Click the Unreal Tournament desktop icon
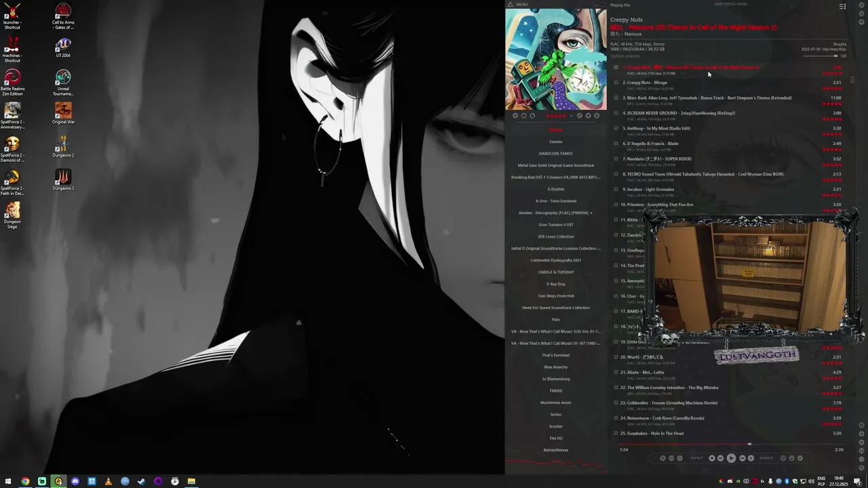The width and height of the screenshot is (868, 488). click(x=63, y=83)
